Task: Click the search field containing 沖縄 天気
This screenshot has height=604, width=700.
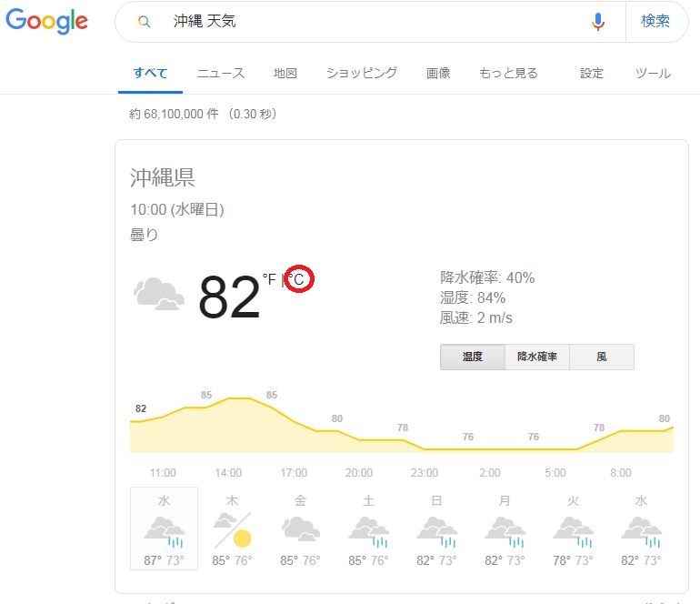Action: [364, 22]
